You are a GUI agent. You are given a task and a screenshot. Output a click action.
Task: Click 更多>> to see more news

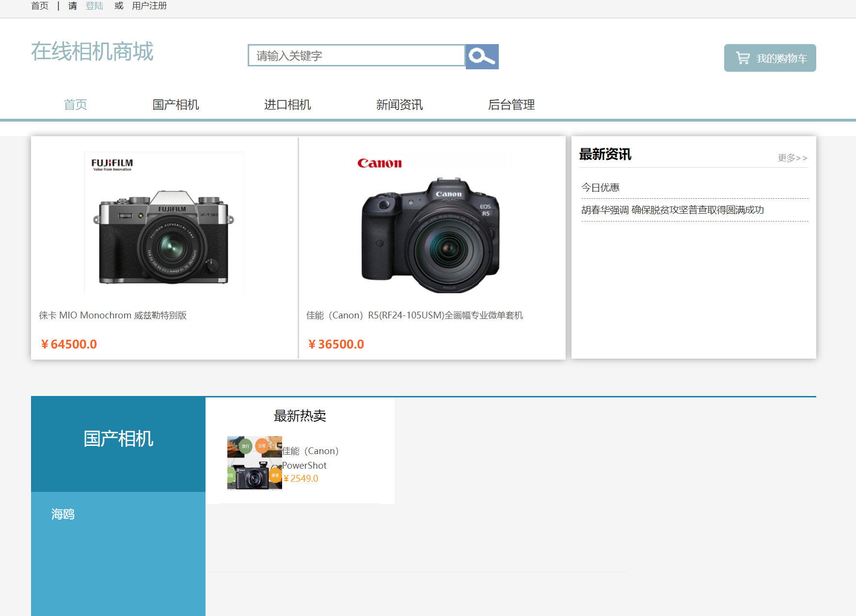793,158
